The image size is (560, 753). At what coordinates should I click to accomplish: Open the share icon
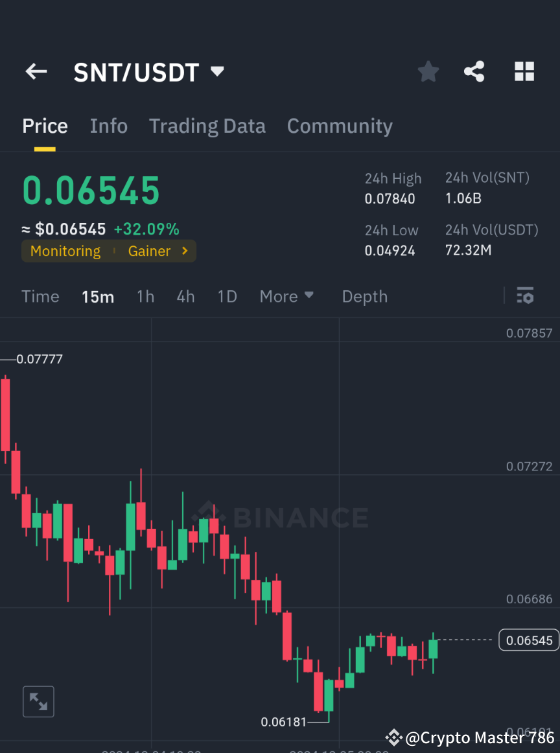(474, 71)
